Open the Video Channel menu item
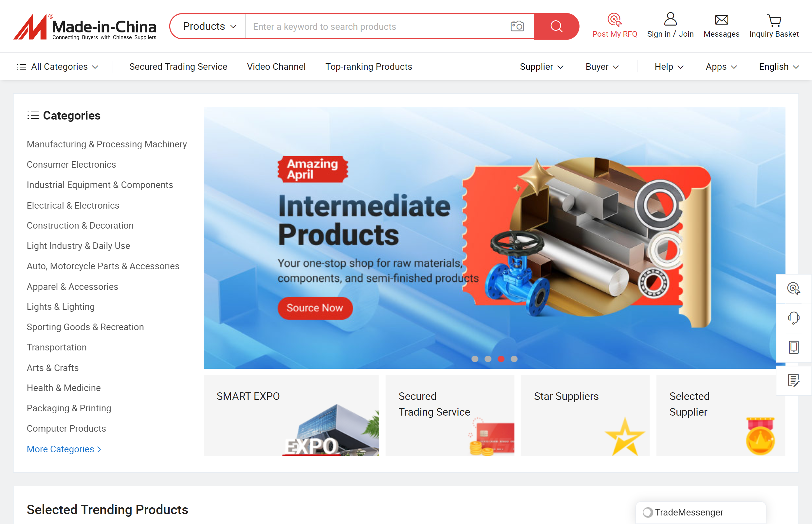 point(276,67)
